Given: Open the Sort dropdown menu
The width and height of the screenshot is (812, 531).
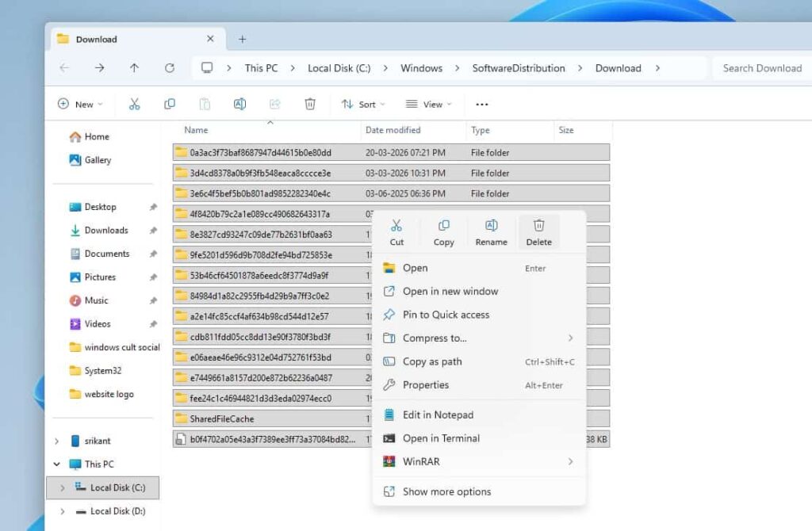Looking at the screenshot, I should click(363, 104).
